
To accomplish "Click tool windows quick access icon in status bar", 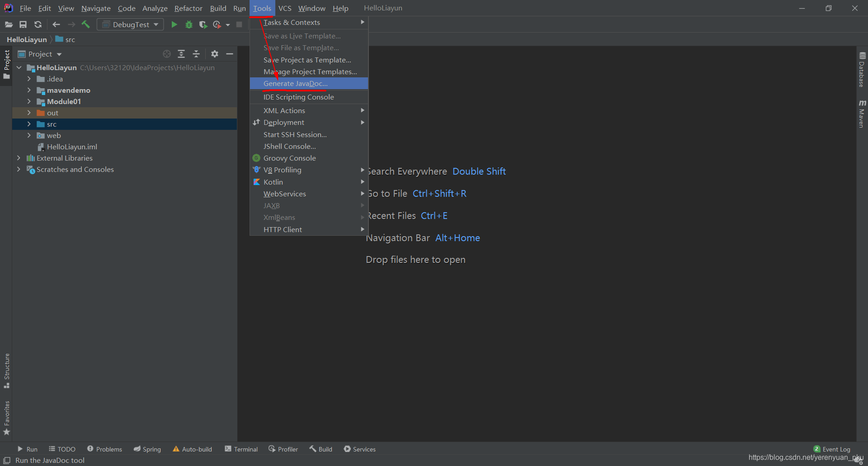I will coord(7,460).
